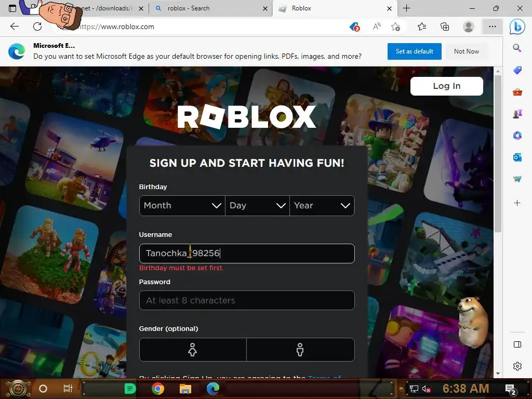Focus the Password input field
532x399 pixels.
[247, 300]
